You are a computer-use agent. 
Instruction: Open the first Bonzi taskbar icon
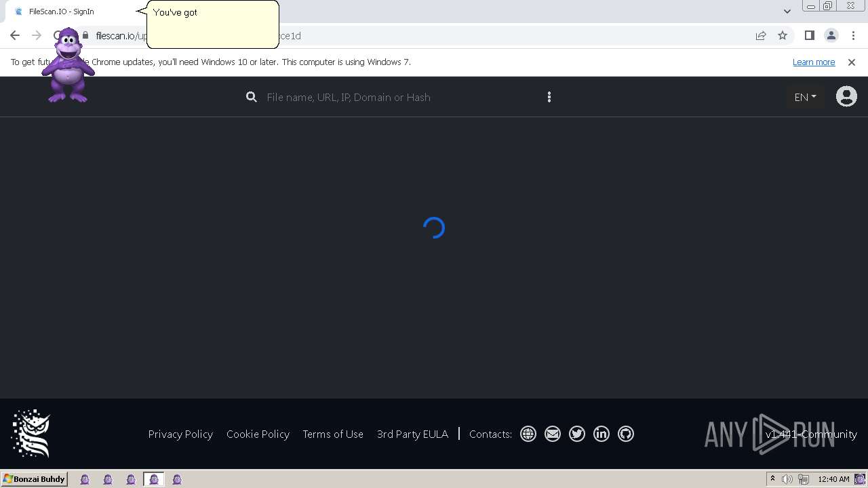[x=85, y=479]
